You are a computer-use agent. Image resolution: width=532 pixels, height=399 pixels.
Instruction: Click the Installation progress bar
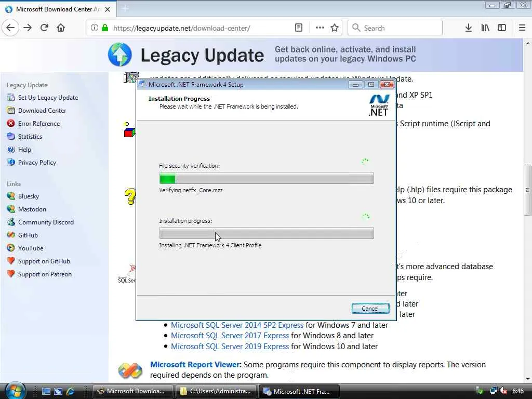click(x=267, y=233)
